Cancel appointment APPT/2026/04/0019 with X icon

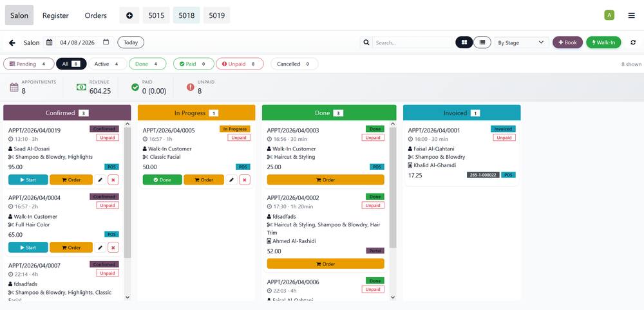[113, 179]
